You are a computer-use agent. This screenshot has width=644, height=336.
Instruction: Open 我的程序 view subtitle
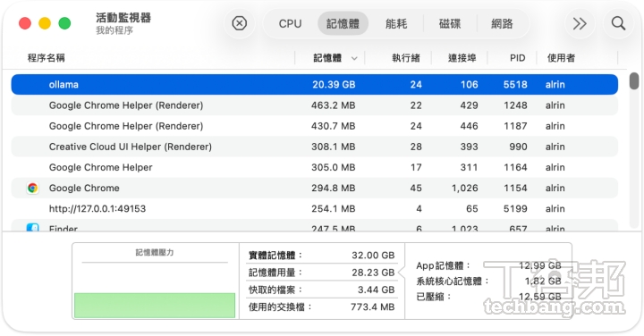click(114, 30)
